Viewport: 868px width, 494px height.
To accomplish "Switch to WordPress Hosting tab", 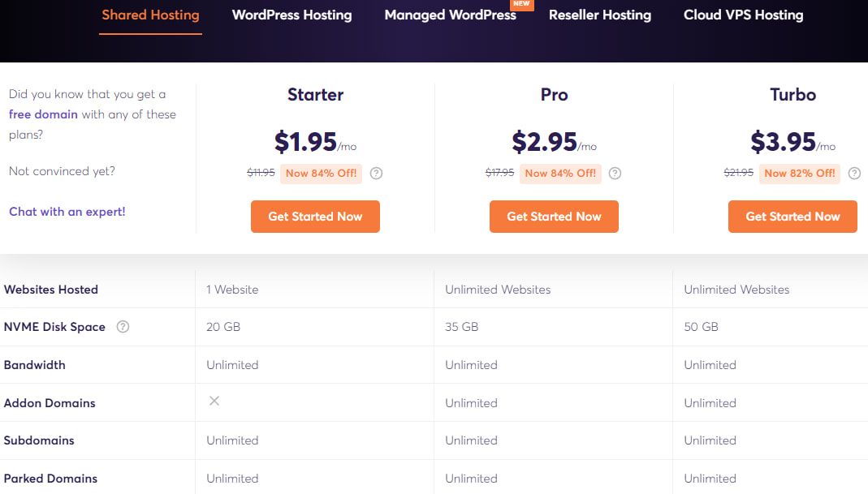I will click(x=291, y=15).
